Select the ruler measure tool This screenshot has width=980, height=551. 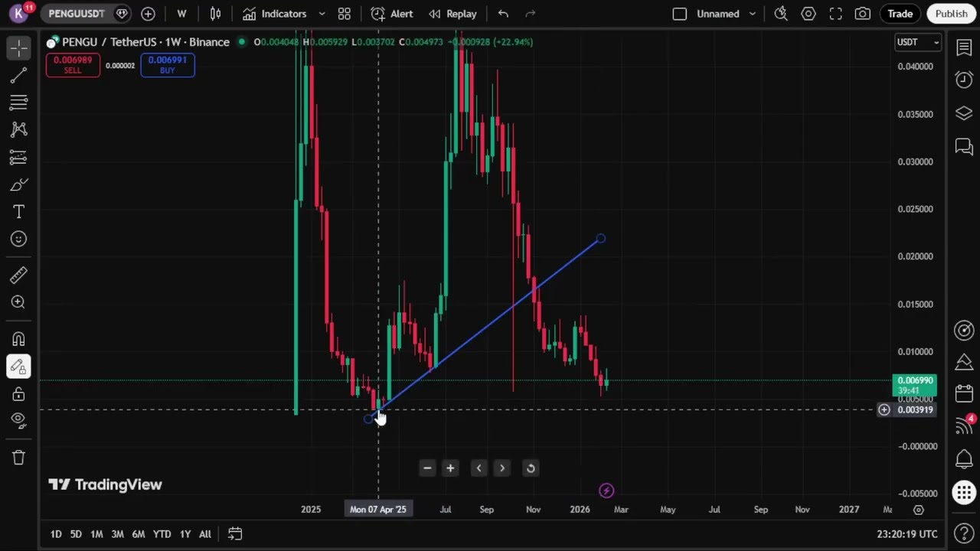[x=18, y=275]
